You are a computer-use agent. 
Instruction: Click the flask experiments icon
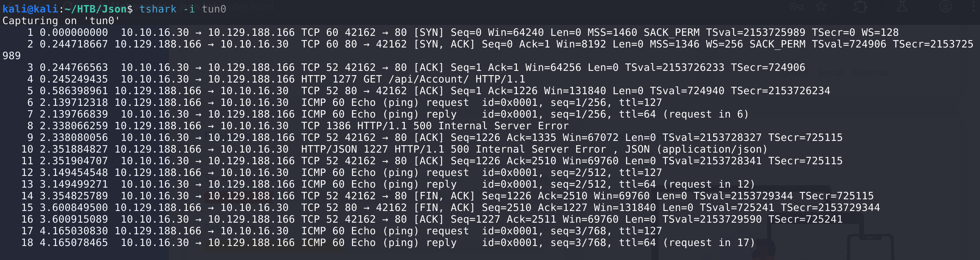pyautogui.click(x=902, y=6)
